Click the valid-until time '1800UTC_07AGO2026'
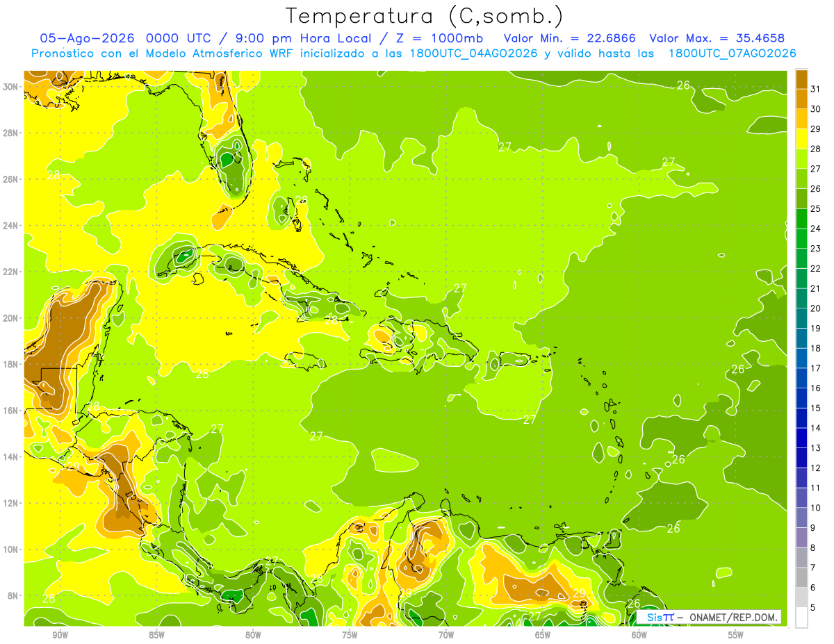The width and height of the screenshot is (834, 644). tap(732, 53)
